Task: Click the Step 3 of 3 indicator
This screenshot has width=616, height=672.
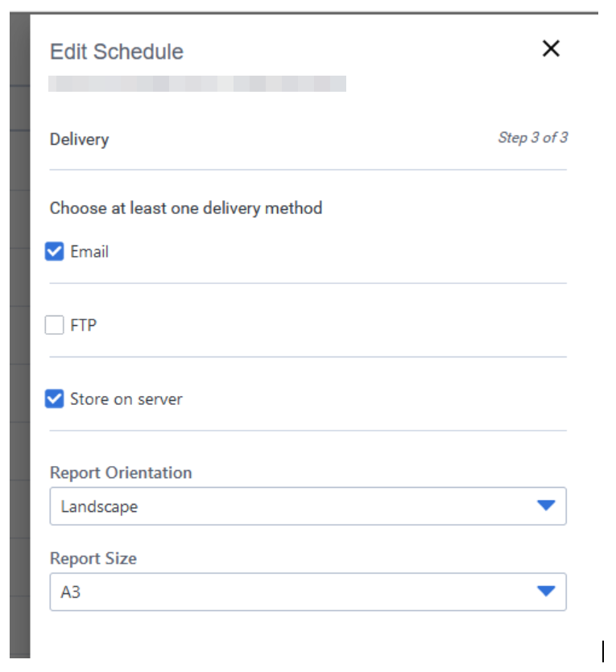Action: (532, 138)
